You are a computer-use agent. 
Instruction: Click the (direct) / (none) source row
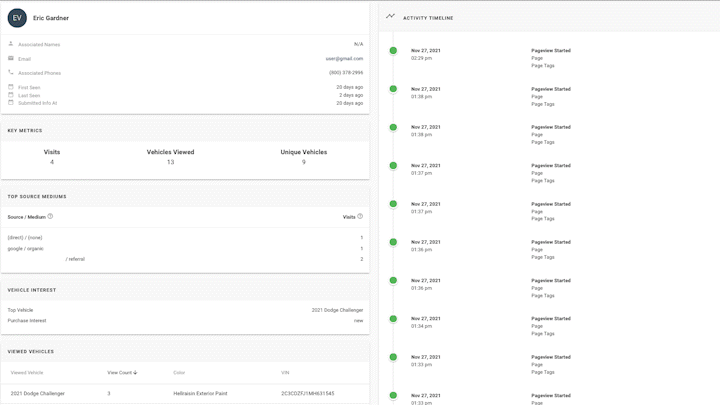point(185,237)
